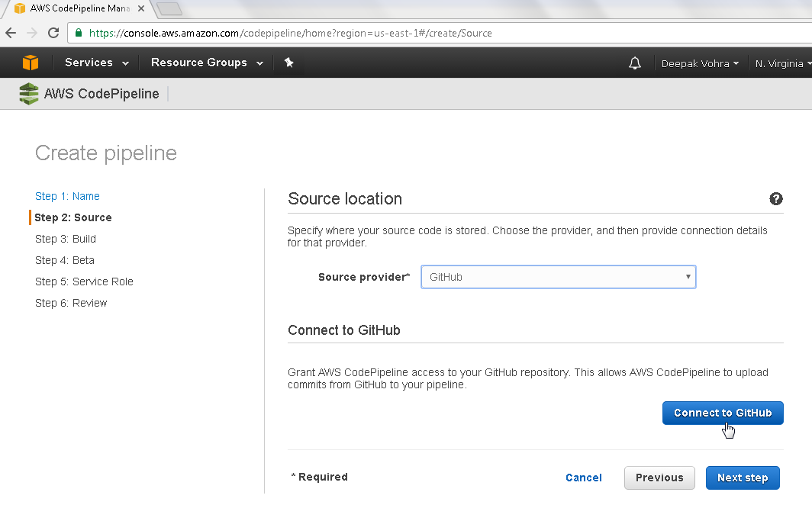This screenshot has width=812, height=505.
Task: Click the Cancel link
Action: coord(584,478)
